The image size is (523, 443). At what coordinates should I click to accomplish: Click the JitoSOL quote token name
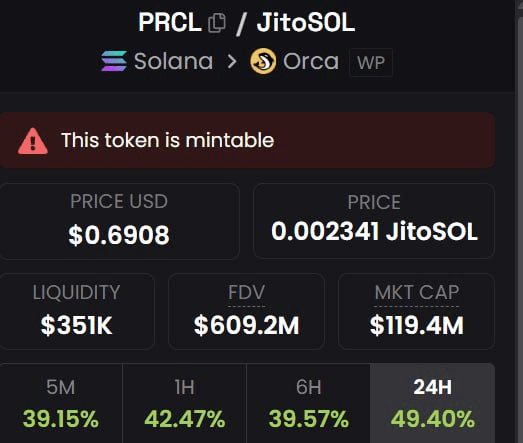(306, 22)
